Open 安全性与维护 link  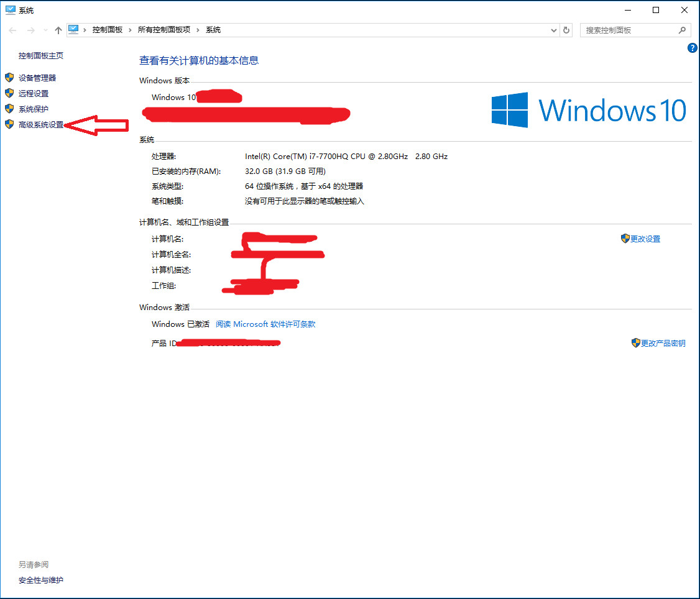click(x=40, y=580)
